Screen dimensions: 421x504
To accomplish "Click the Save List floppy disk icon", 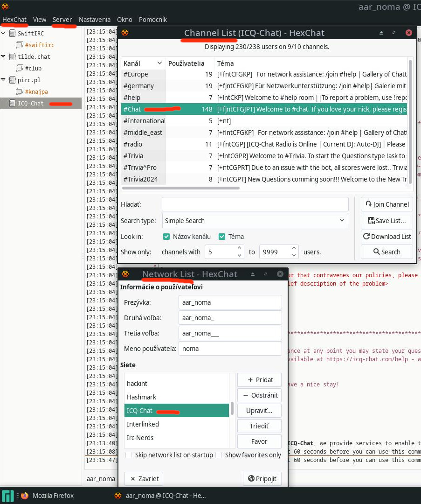I will [371, 221].
